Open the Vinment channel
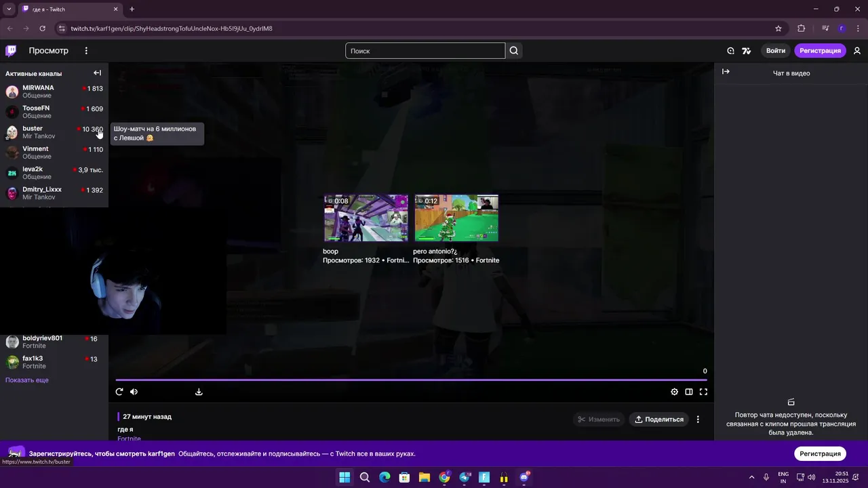Screen dimensions: 868x488 point(54,152)
